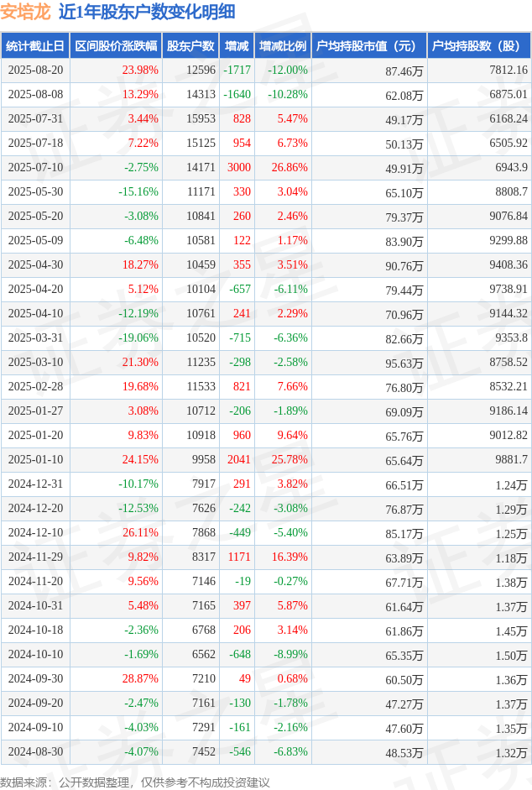Select the 股东户数 column header
The width and height of the screenshot is (532, 790).
click(190, 46)
